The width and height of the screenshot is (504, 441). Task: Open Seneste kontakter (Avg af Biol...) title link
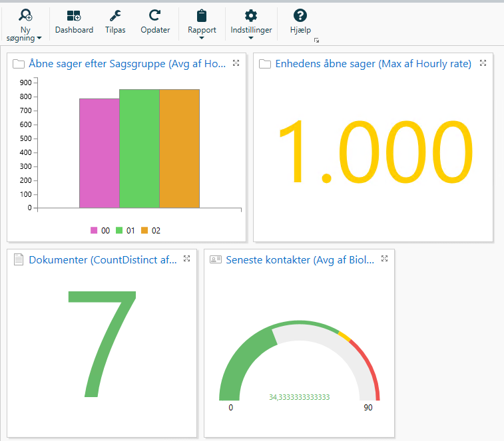point(300,259)
